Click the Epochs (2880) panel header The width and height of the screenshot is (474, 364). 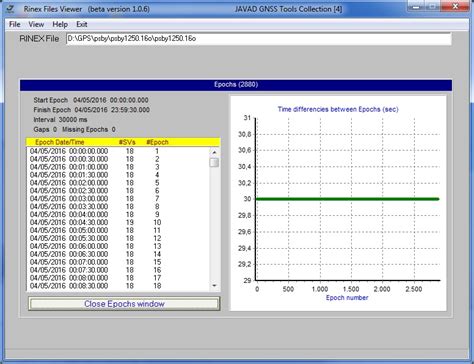(x=236, y=85)
